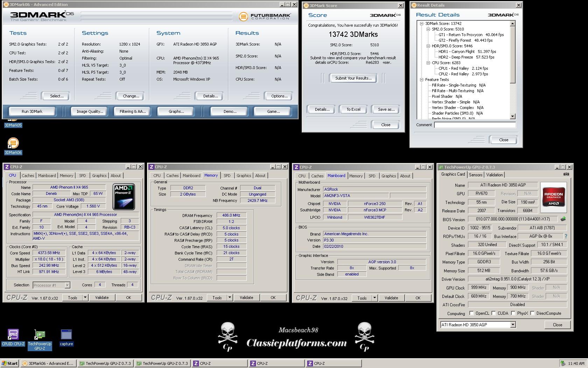Click the Run 3DMark button
The image size is (588, 368).
tap(32, 111)
